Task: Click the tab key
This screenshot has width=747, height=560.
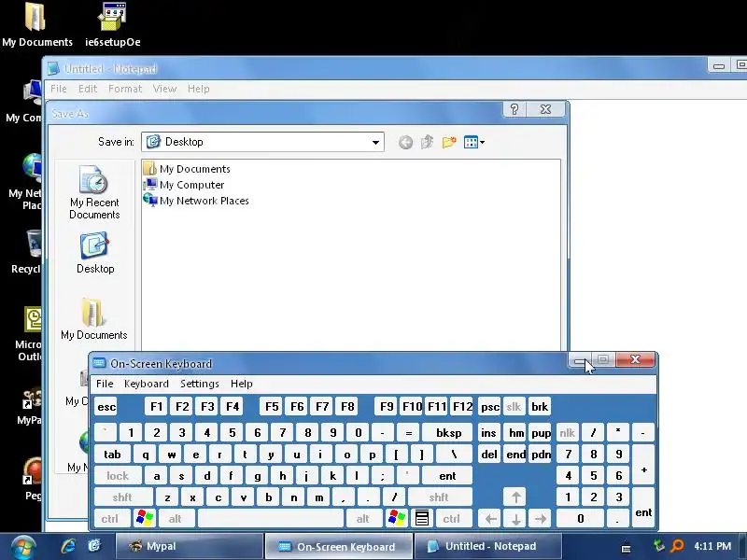Action: click(112, 455)
